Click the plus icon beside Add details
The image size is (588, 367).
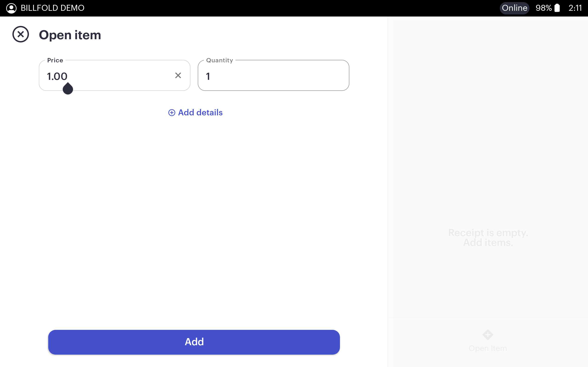tap(172, 113)
